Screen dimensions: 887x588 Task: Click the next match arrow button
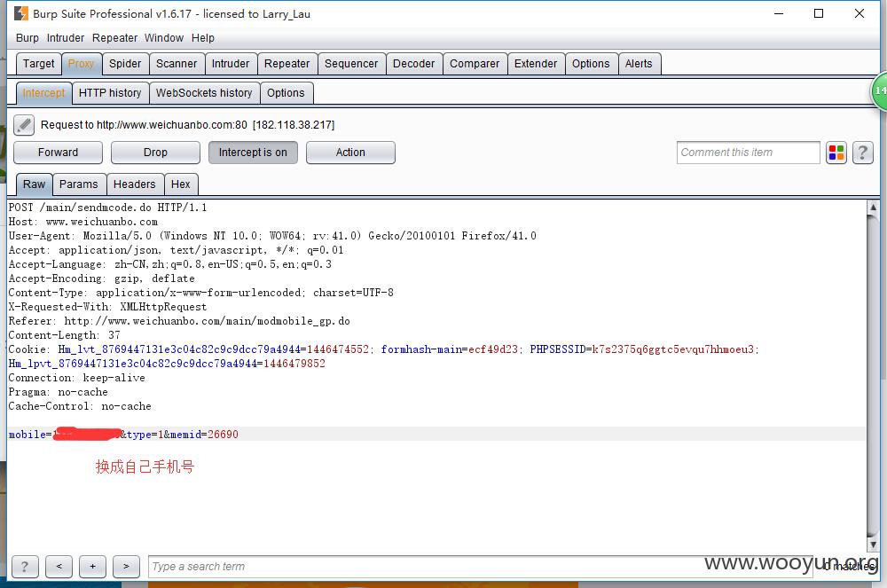coord(126,567)
